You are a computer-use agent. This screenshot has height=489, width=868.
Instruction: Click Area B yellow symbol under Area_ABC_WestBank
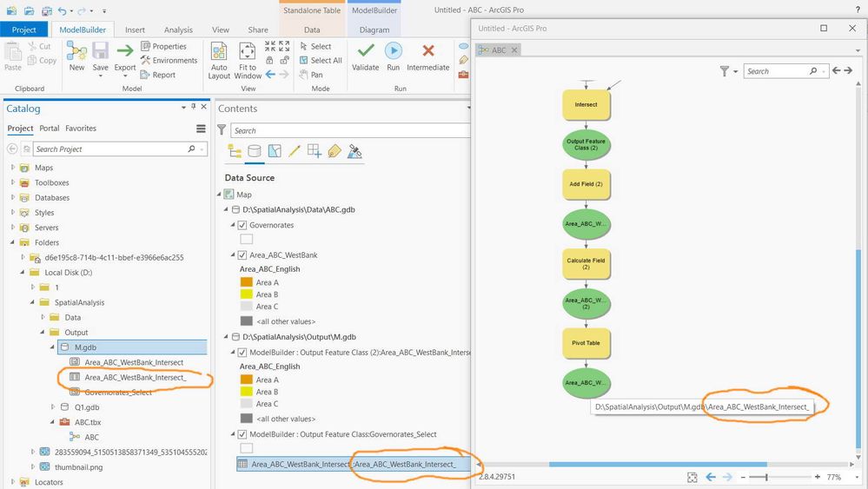tap(247, 294)
